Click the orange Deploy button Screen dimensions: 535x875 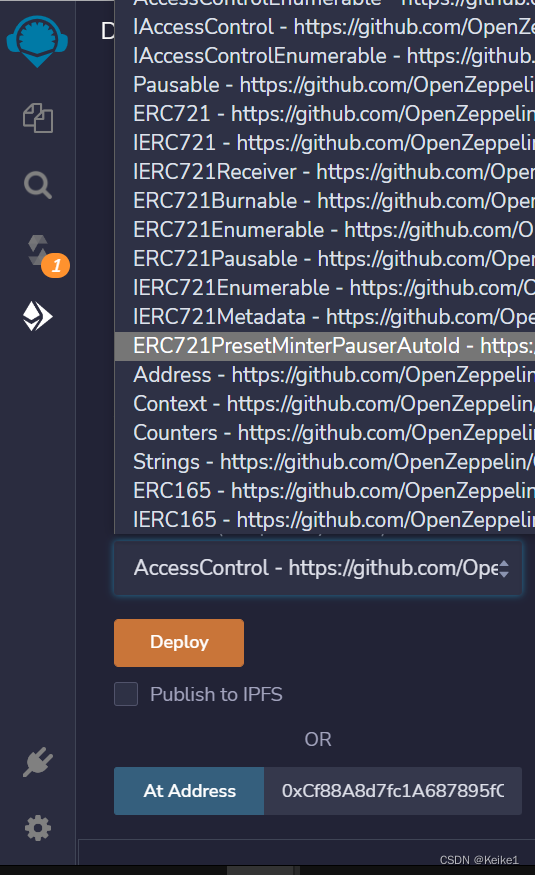pos(179,643)
